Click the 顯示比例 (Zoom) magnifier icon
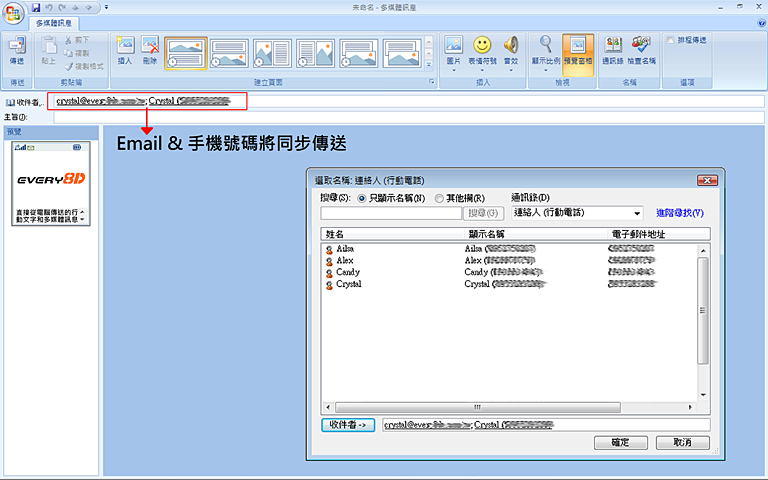 (x=546, y=50)
